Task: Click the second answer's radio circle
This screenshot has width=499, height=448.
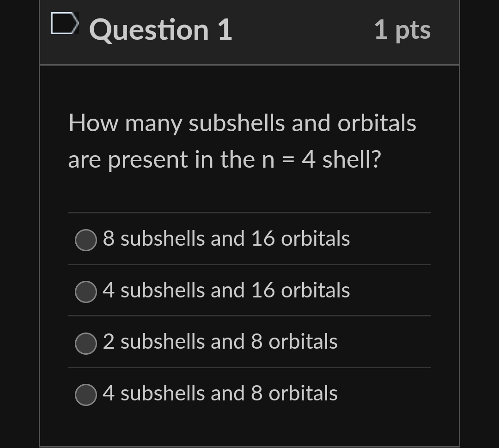Action: 85,291
